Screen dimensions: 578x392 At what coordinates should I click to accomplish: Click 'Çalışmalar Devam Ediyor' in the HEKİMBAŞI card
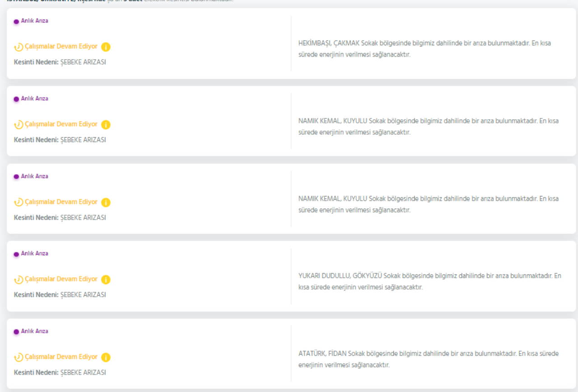click(x=61, y=47)
